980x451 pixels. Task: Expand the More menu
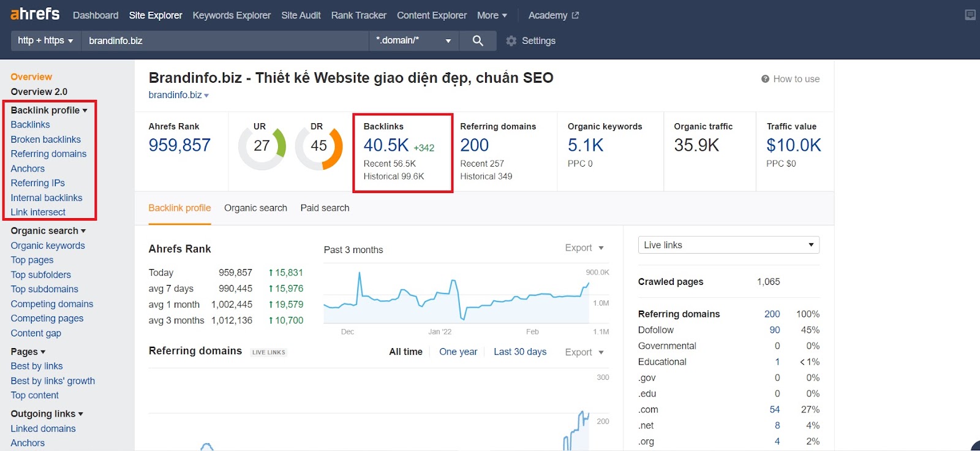pos(492,15)
